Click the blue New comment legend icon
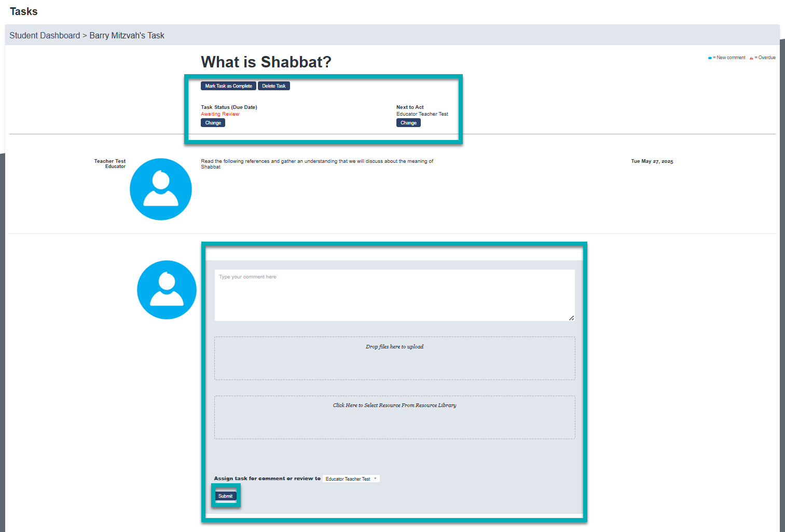This screenshot has height=532, width=785. pyautogui.click(x=710, y=58)
